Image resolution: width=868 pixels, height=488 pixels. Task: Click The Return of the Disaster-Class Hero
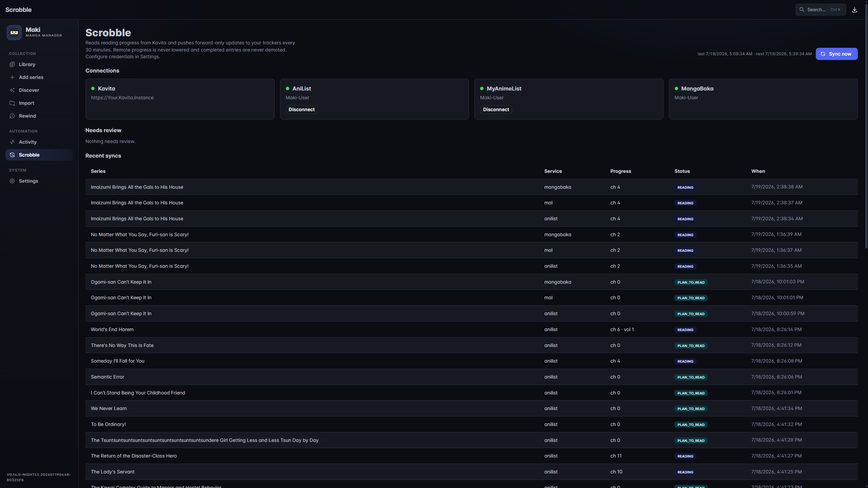coord(134,456)
